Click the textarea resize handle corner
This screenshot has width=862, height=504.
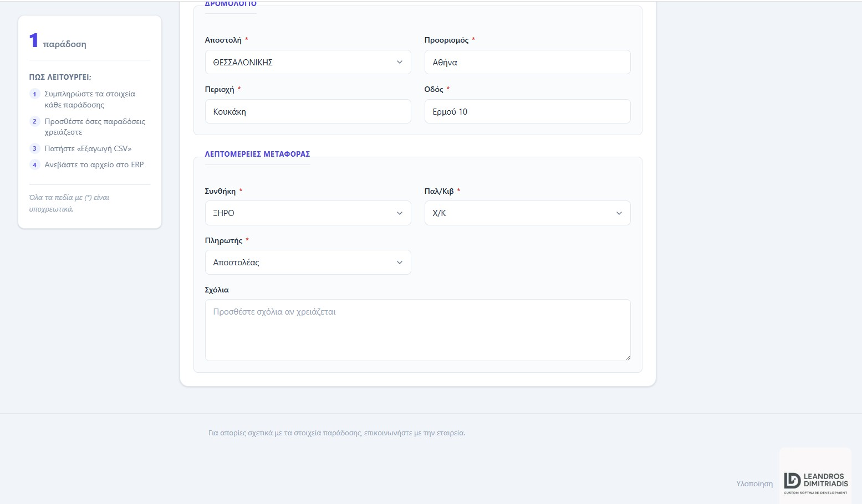(x=627, y=357)
